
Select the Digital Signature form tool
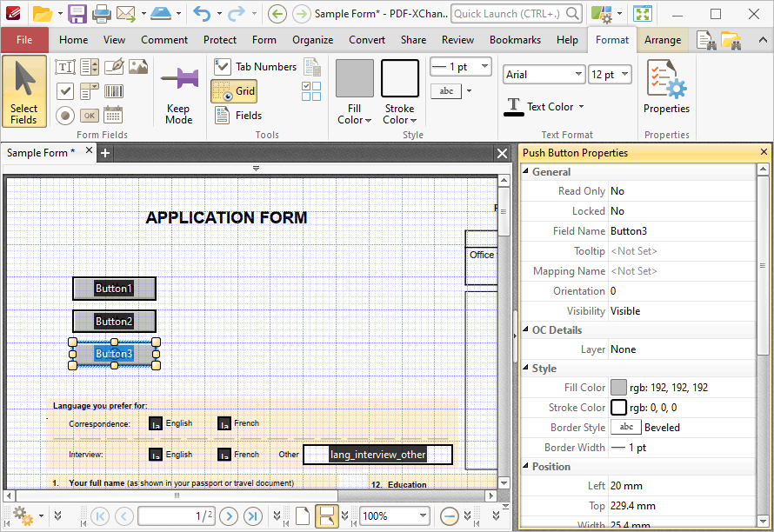click(116, 66)
